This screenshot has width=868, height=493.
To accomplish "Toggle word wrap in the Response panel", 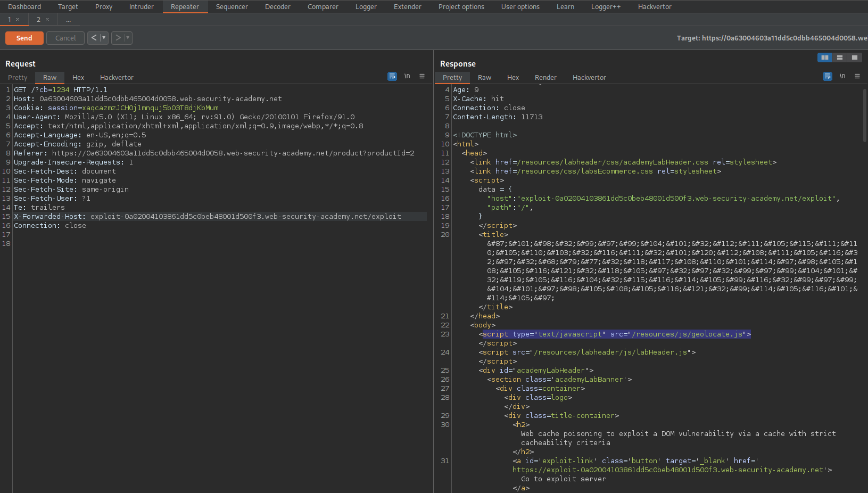I will [828, 76].
